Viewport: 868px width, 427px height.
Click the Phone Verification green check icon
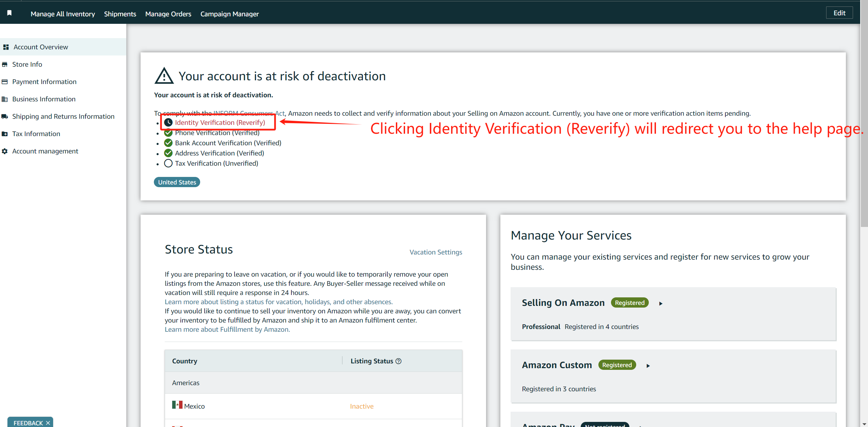168,133
